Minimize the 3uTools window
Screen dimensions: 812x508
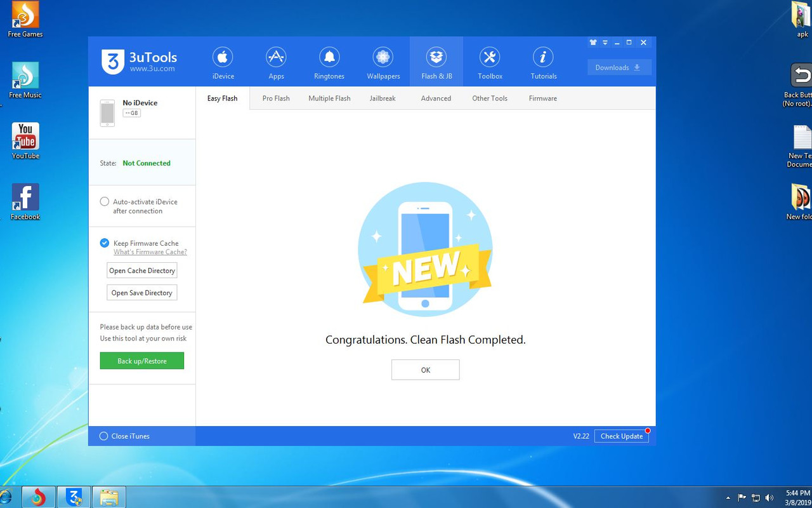(x=617, y=43)
